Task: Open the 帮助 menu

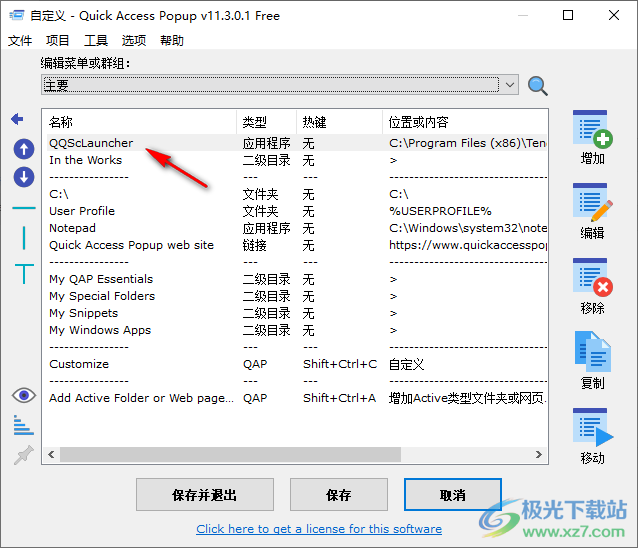Action: [172, 40]
